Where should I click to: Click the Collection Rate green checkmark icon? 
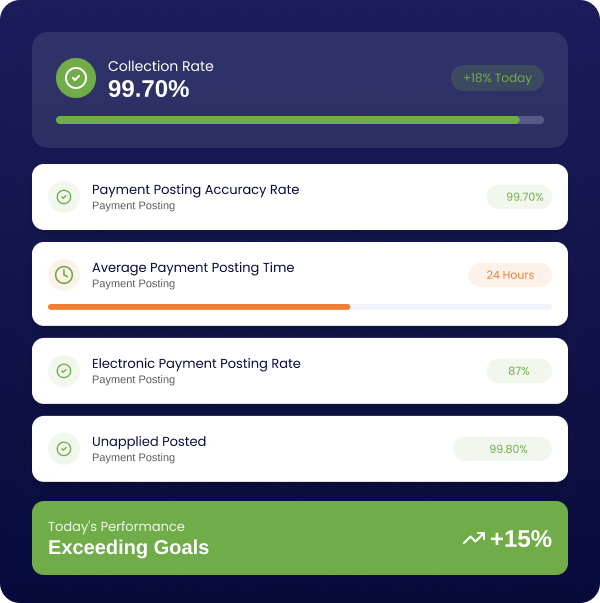[76, 78]
